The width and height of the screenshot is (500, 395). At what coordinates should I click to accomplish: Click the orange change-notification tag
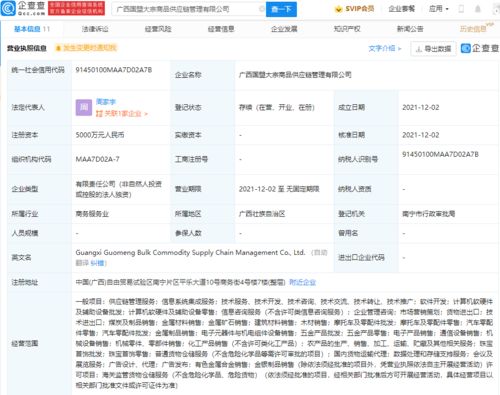[x=86, y=48]
